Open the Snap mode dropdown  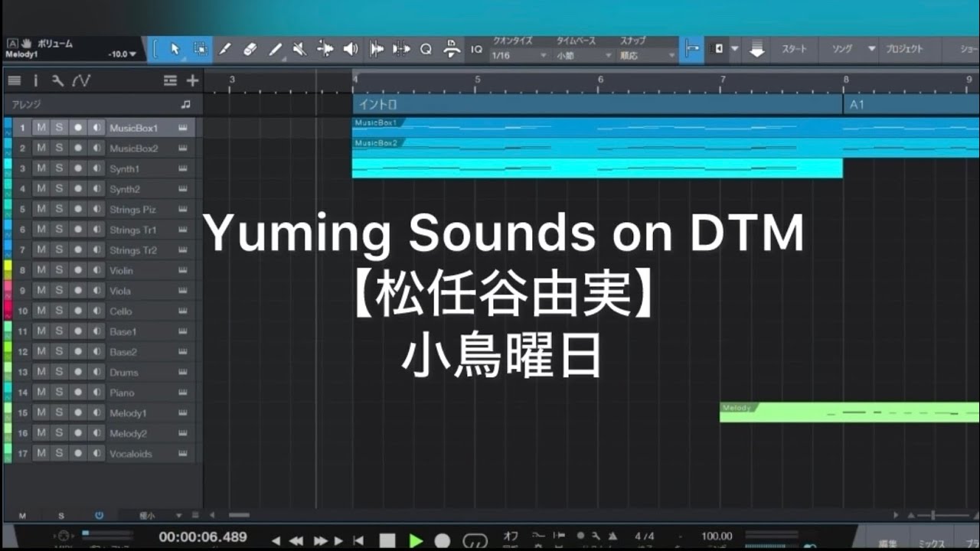648,56
